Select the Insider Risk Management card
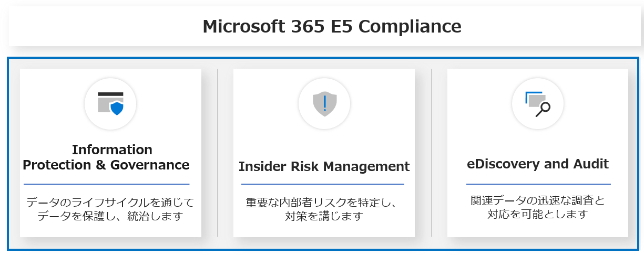Image resolution: width=644 pixels, height=255 pixels. tap(324, 153)
